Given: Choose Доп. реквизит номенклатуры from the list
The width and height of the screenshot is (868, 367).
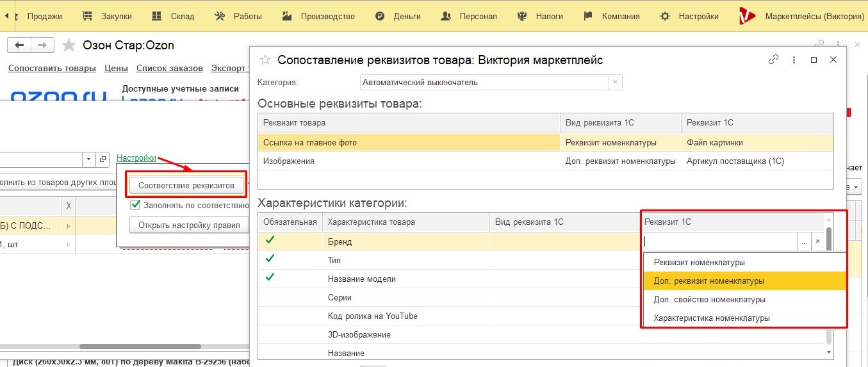Looking at the screenshot, I should pyautogui.click(x=744, y=281).
